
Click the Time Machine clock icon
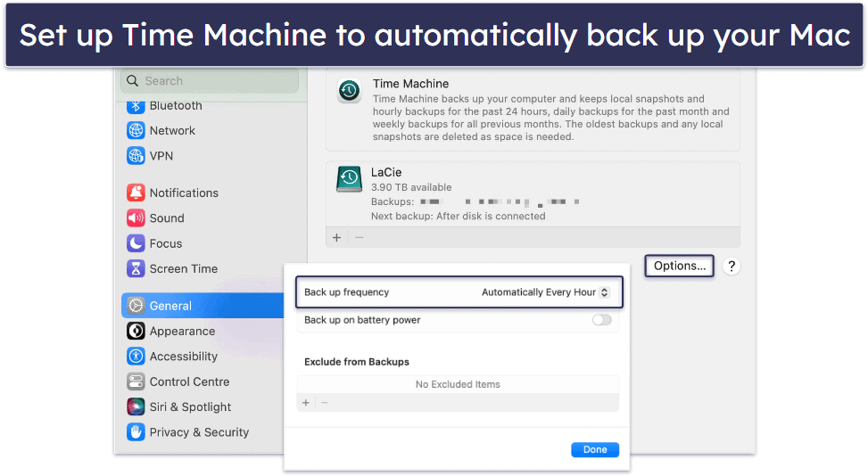(350, 91)
